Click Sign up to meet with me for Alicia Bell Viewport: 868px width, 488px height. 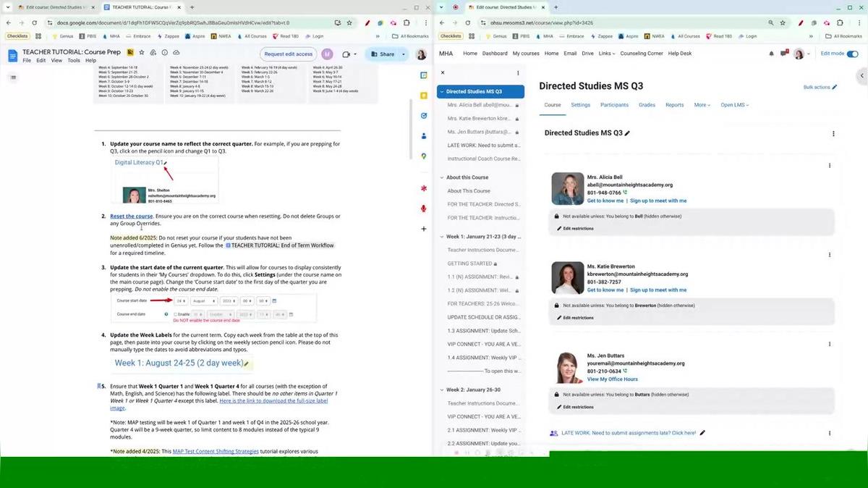click(x=658, y=201)
